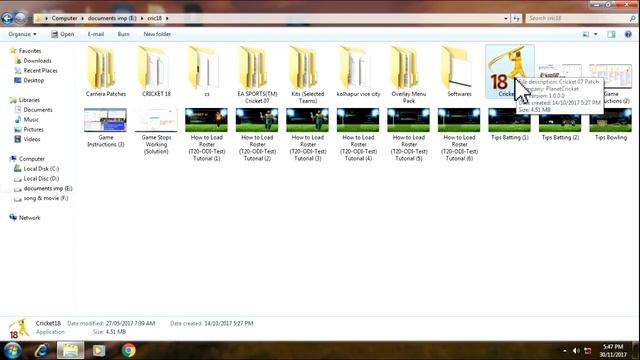Open the view options dropdown arrow
The width and height of the screenshot is (640, 360).
(x=596, y=34)
